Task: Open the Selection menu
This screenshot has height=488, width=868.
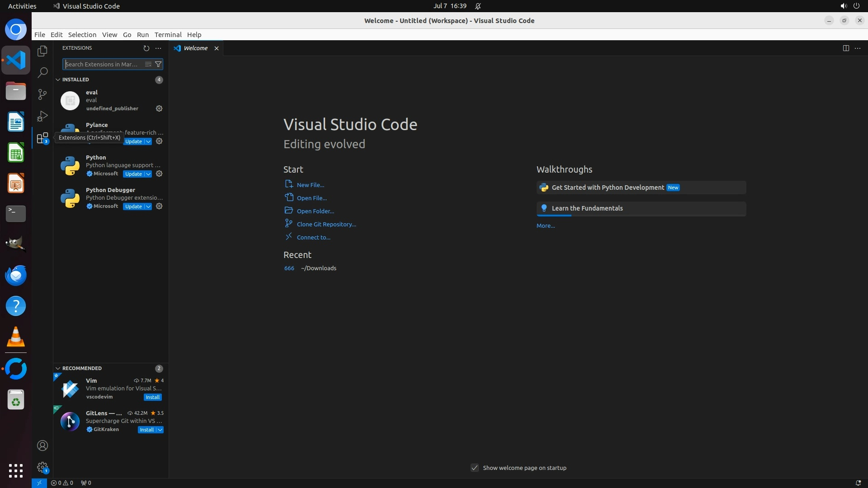Action: [82, 35]
